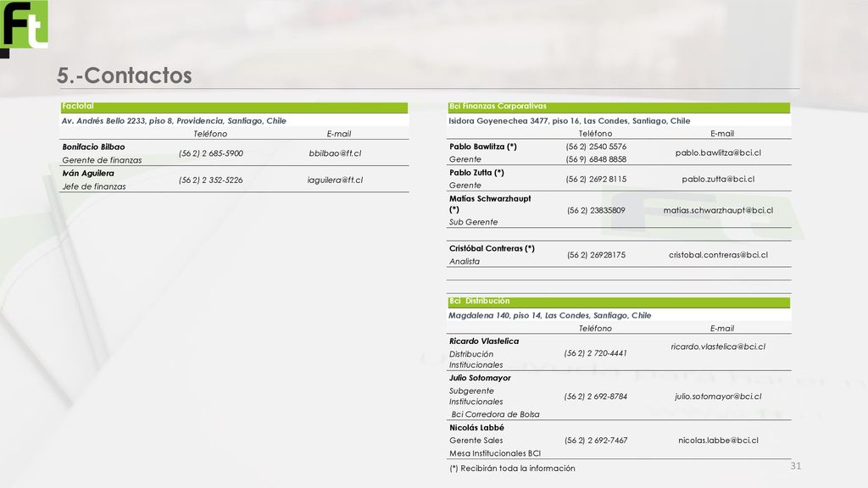Click the Ft logo in the corner

(x=24, y=28)
